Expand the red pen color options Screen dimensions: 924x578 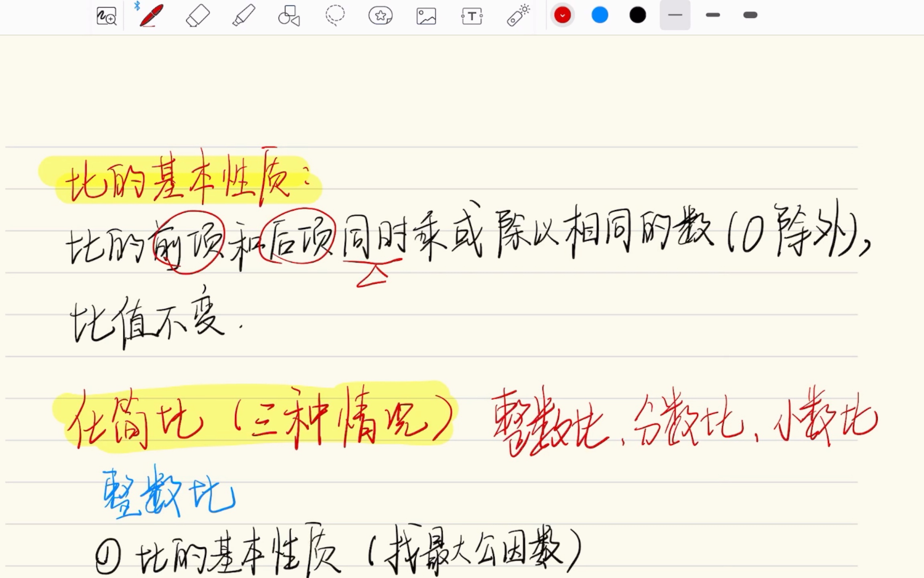click(562, 15)
